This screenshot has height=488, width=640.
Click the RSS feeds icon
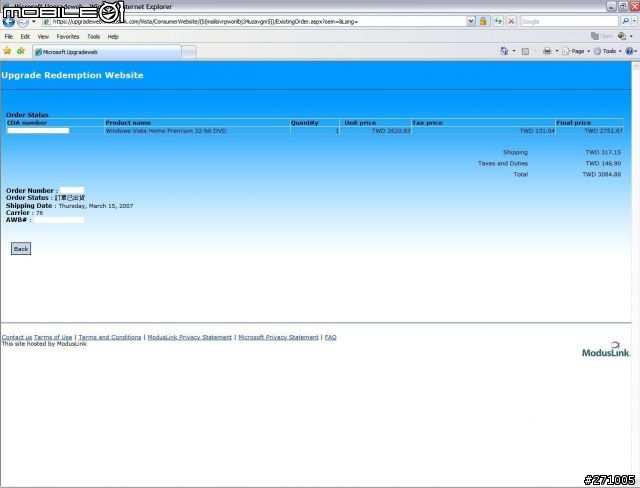525,51
